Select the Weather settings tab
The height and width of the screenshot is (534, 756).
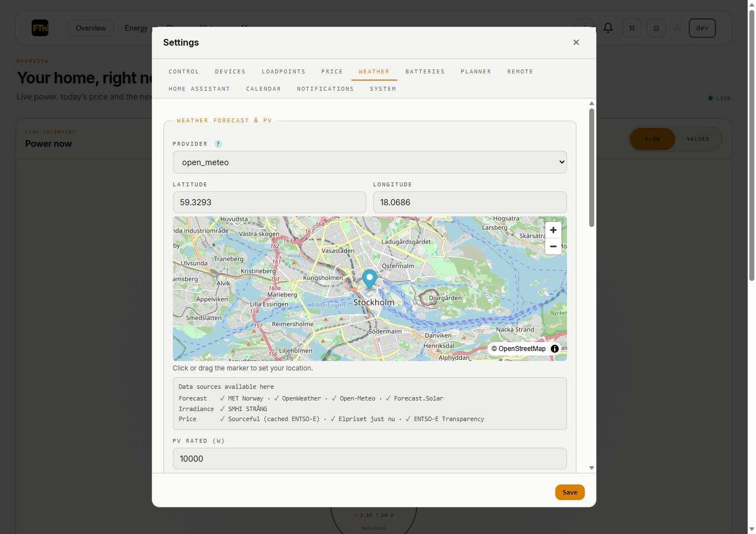[374, 72]
